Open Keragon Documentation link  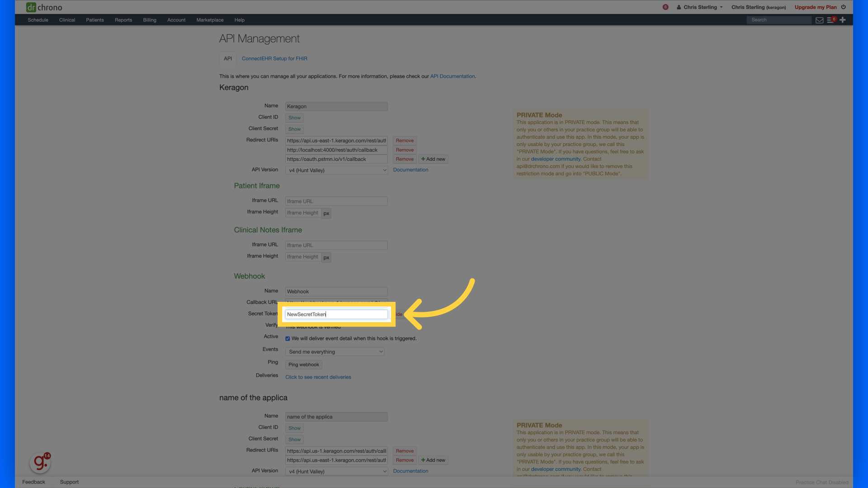click(x=410, y=170)
